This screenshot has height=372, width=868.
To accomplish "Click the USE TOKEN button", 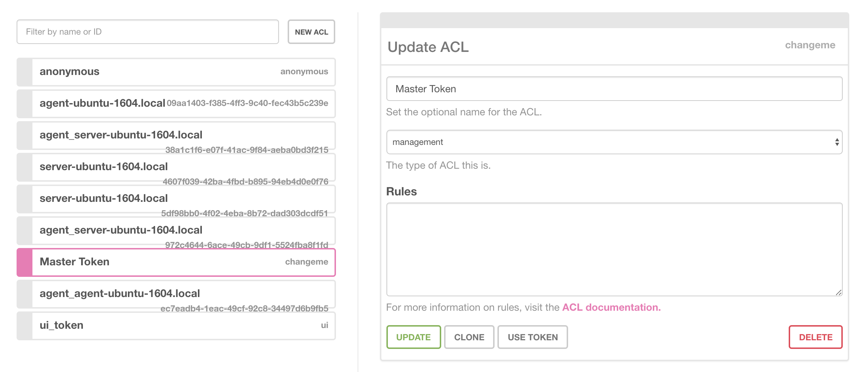I will point(532,337).
